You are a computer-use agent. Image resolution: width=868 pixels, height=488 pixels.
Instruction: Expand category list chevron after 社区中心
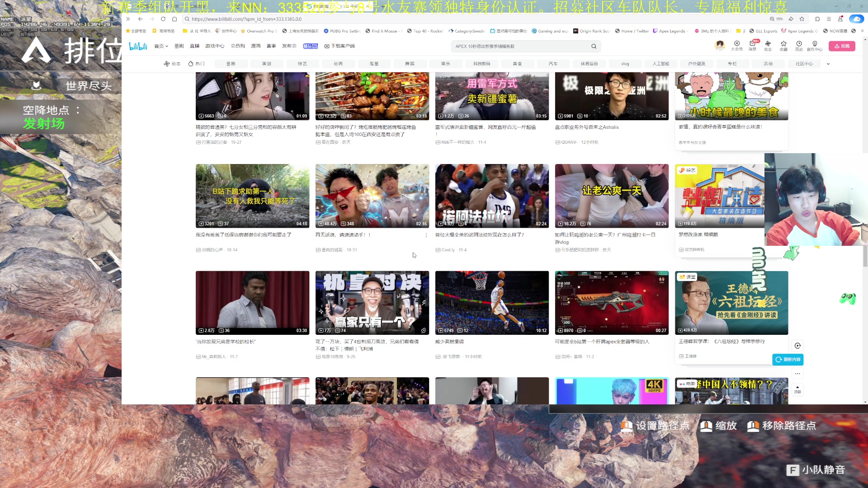pos(828,64)
